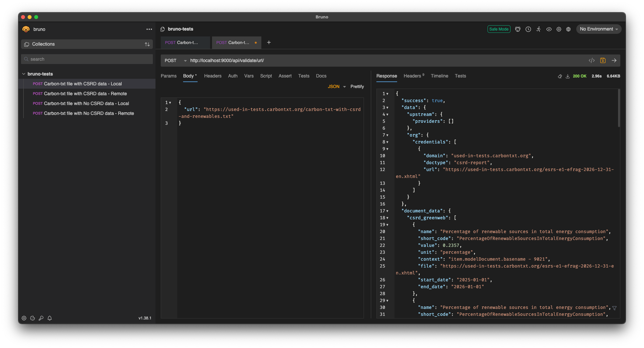Fold response "upstream" at line 4

[x=388, y=115]
